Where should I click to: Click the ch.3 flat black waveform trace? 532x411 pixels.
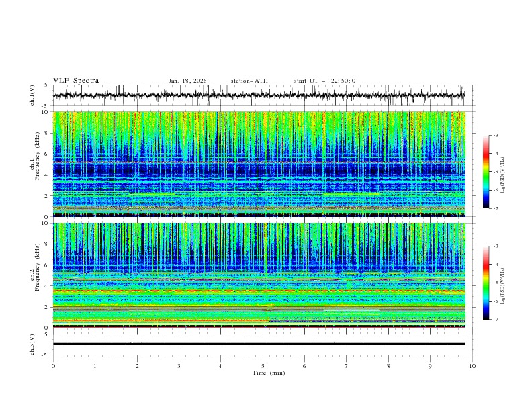[259, 344]
